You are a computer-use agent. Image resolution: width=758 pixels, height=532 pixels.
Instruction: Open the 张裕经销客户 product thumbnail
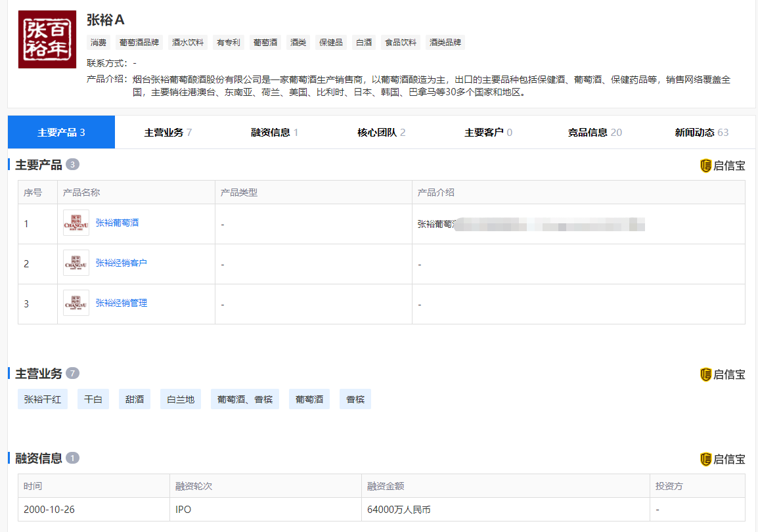(x=76, y=263)
